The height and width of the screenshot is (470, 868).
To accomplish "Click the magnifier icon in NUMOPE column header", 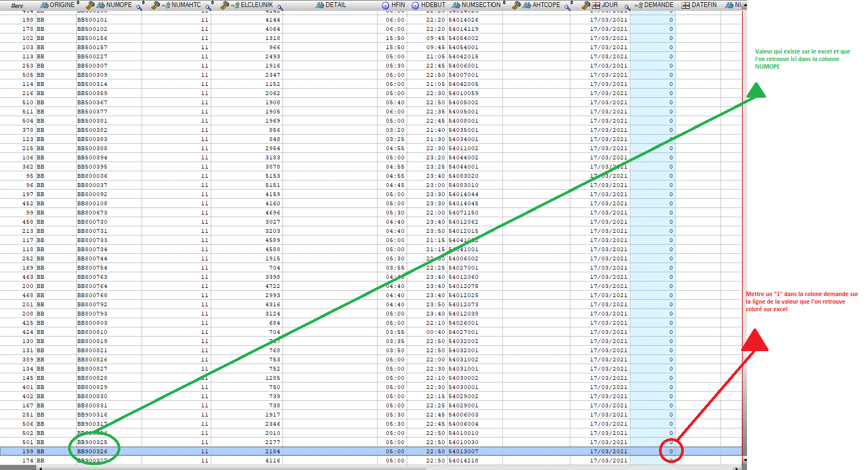I will tap(139, 6).
